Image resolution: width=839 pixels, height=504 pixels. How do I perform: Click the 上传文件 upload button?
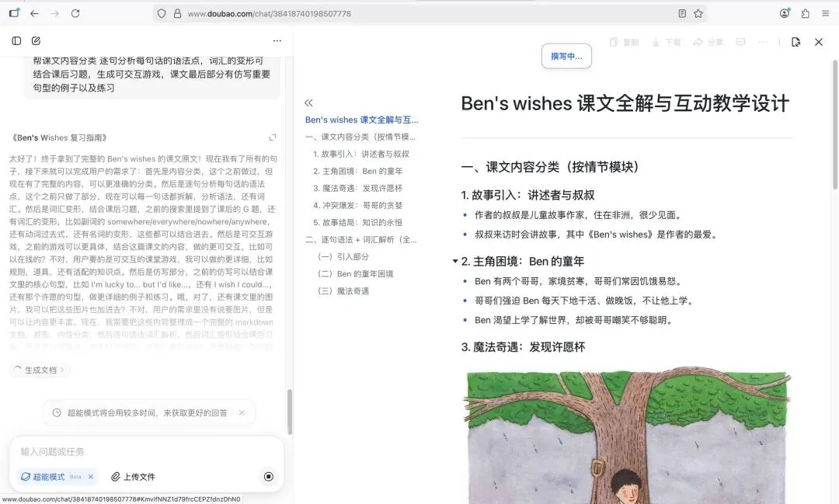coord(134,477)
